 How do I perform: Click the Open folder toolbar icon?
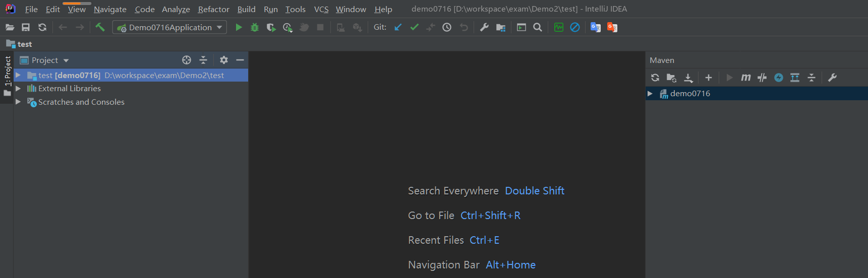click(10, 27)
